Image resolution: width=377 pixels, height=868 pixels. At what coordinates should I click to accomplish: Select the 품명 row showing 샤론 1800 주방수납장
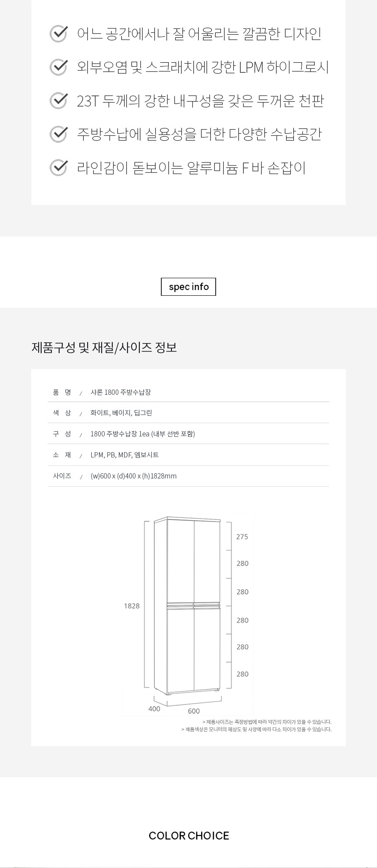(121, 392)
